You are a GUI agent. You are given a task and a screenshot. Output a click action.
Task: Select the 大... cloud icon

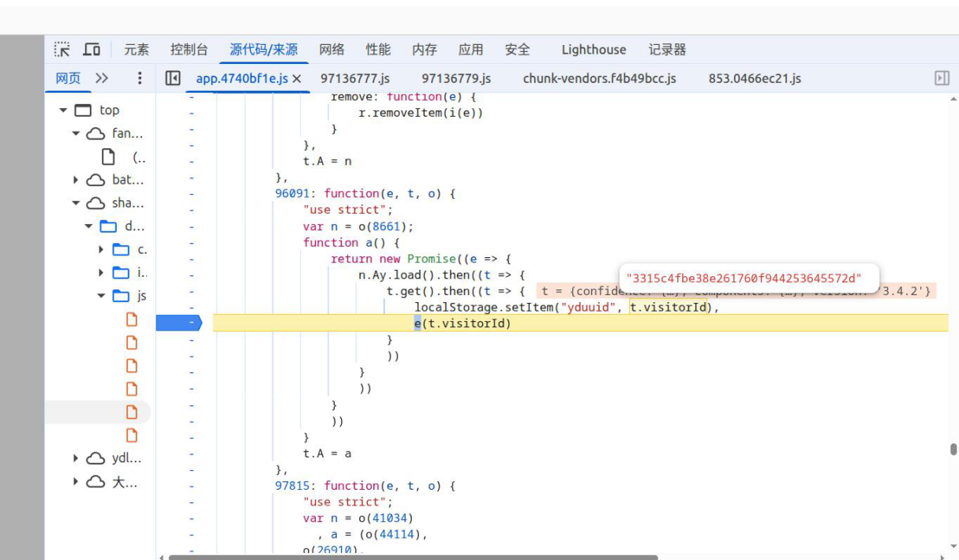point(96,482)
